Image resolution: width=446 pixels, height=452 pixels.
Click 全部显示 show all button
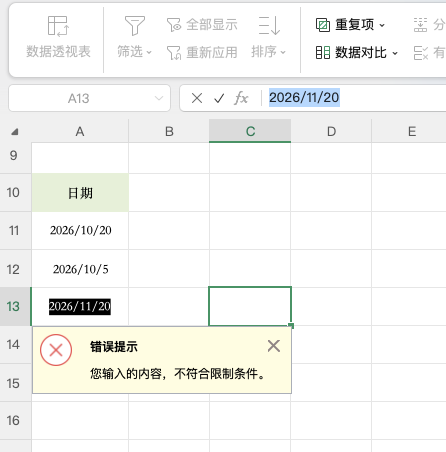pyautogui.click(x=202, y=25)
